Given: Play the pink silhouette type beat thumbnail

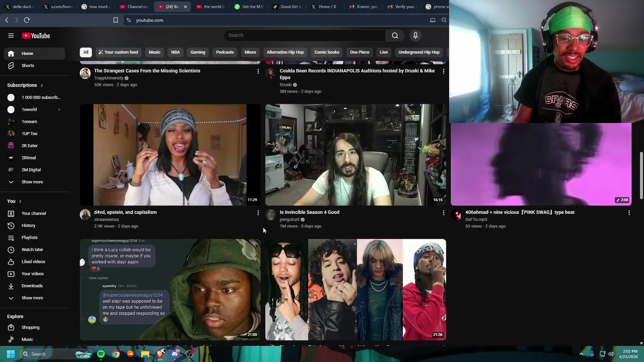Looking at the screenshot, I should click(x=541, y=164).
